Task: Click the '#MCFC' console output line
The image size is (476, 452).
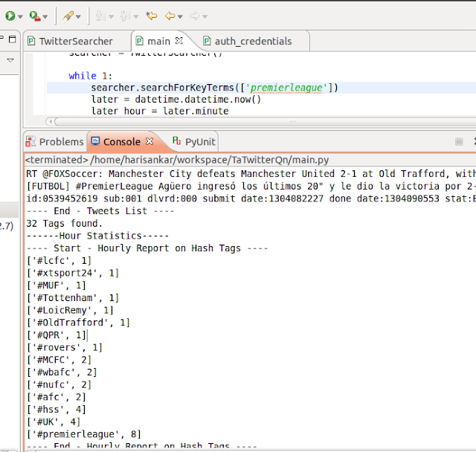Action: pos(59,360)
